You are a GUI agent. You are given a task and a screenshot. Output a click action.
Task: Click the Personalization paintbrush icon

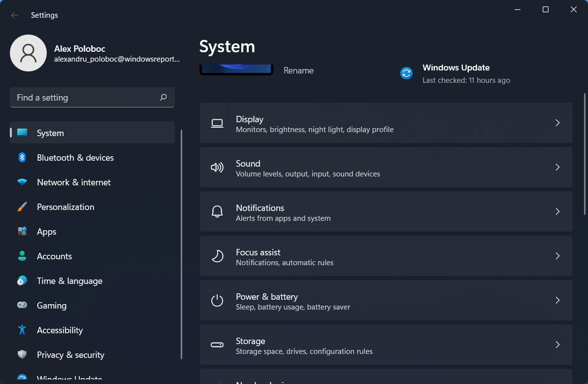22,207
